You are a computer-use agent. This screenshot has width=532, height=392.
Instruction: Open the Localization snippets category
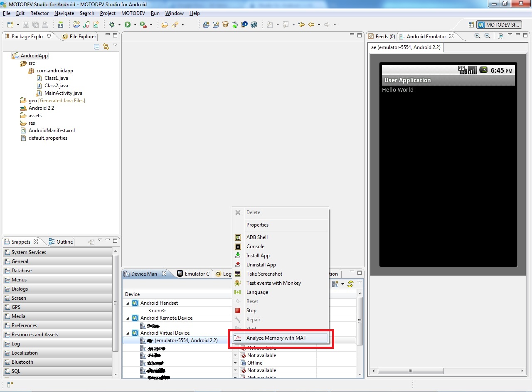pos(58,353)
